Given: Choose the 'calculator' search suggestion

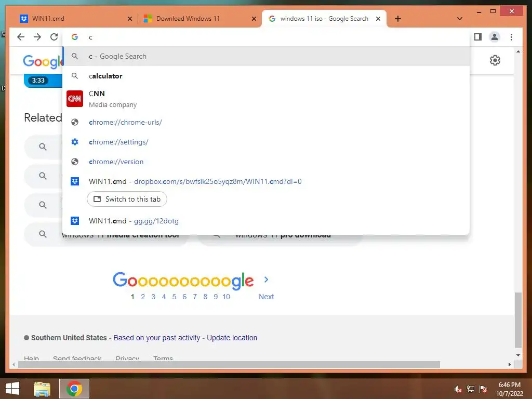Looking at the screenshot, I should click(x=266, y=76).
